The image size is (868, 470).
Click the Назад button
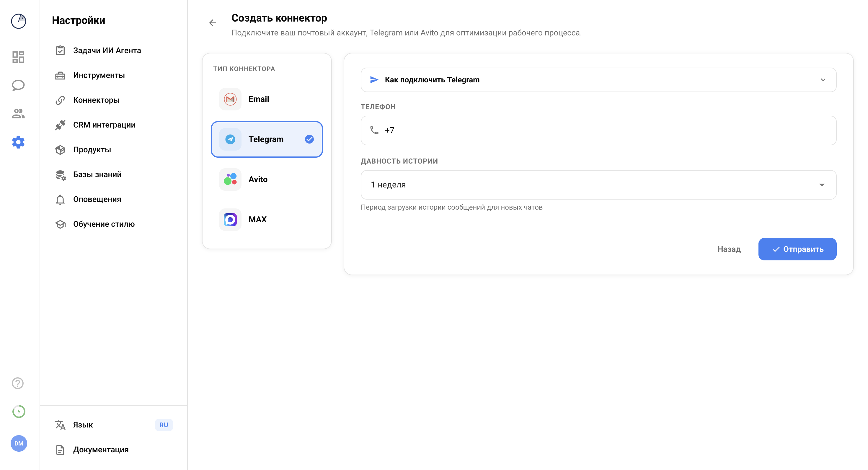[729, 249]
